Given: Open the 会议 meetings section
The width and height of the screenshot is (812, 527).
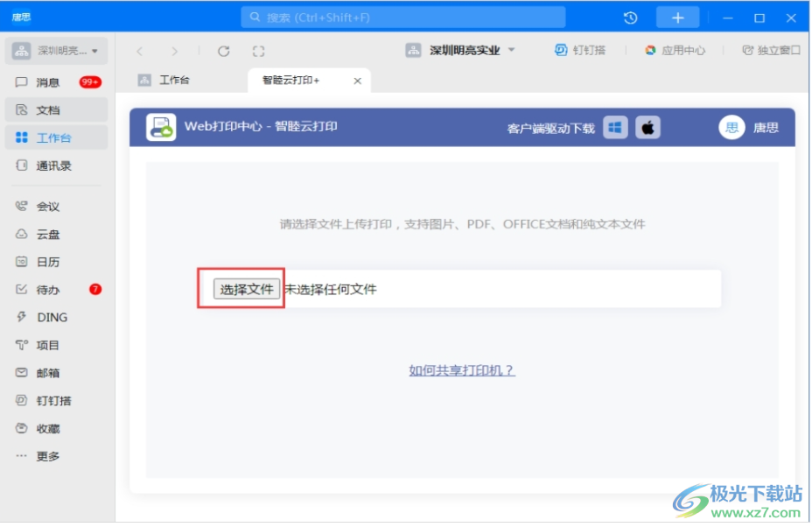Looking at the screenshot, I should [x=56, y=207].
